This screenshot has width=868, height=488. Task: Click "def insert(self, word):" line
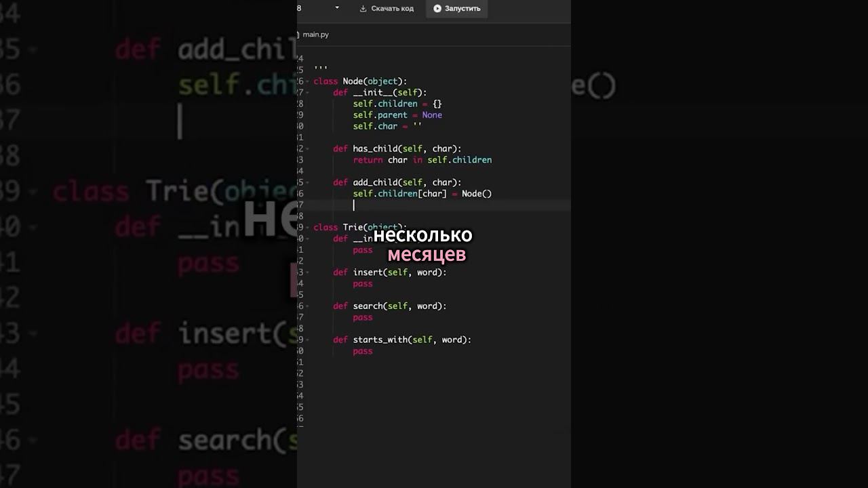390,272
